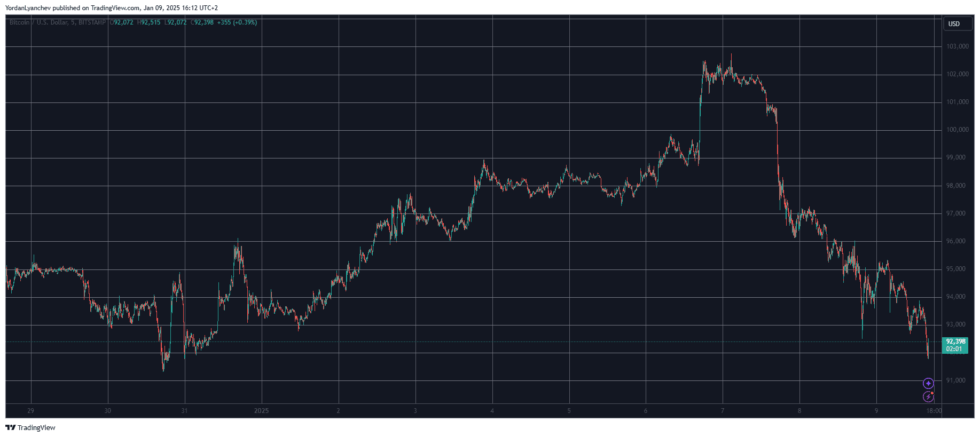
Task: Click the 30 date label on time axis
Action: pos(108,411)
